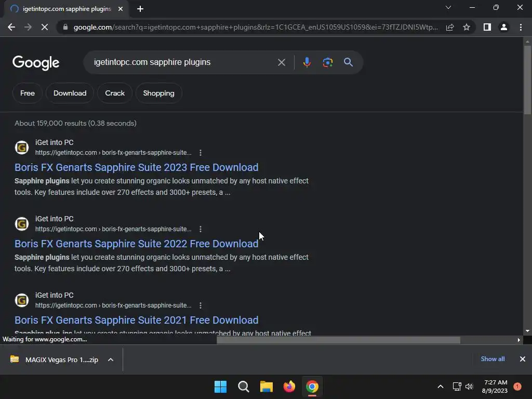
Task: Open Chrome's three-dot menu
Action: point(521,27)
